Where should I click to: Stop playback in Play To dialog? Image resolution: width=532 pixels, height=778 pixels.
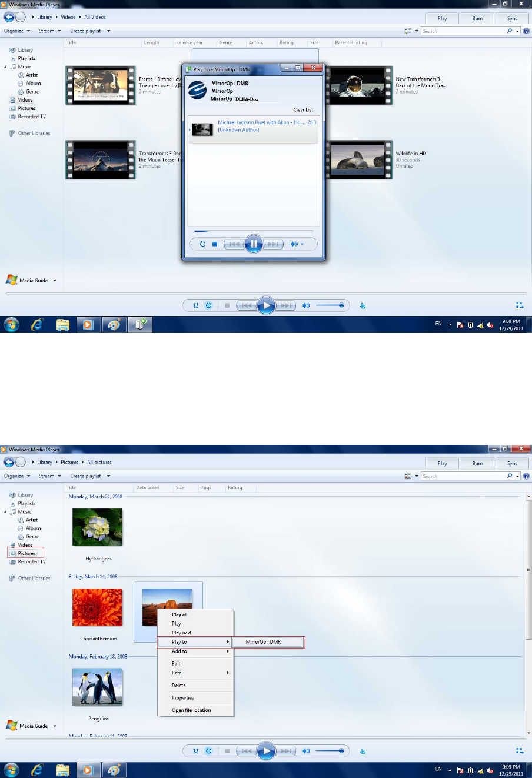pyautogui.click(x=215, y=244)
